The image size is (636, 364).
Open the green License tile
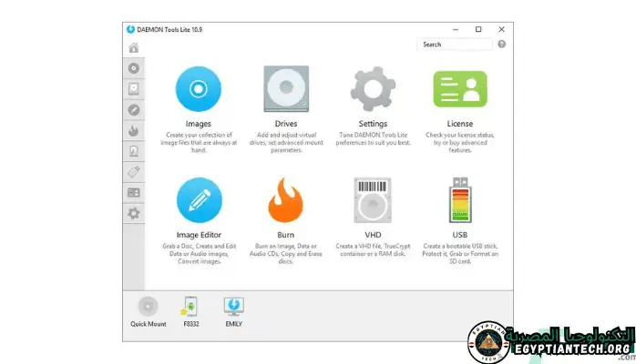(x=459, y=89)
